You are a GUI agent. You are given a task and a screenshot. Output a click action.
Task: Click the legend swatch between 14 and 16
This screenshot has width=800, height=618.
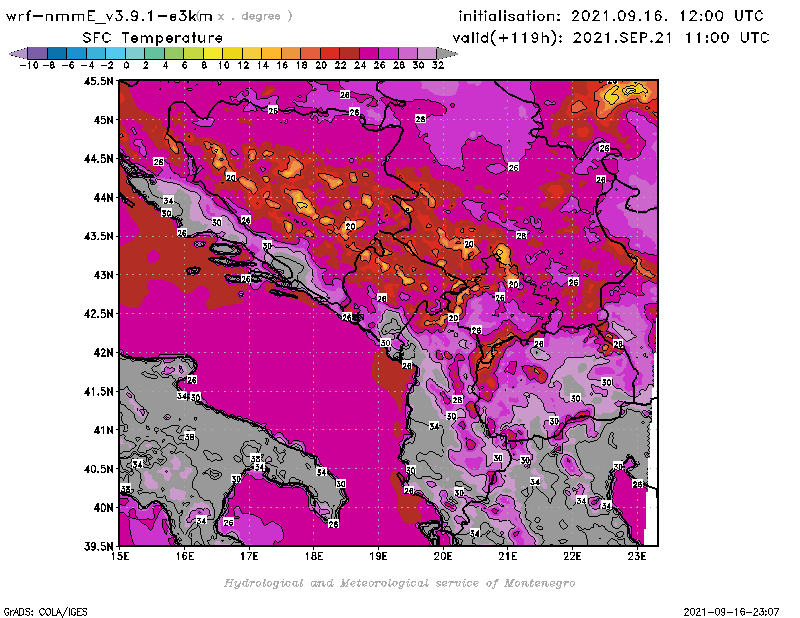pos(271,53)
